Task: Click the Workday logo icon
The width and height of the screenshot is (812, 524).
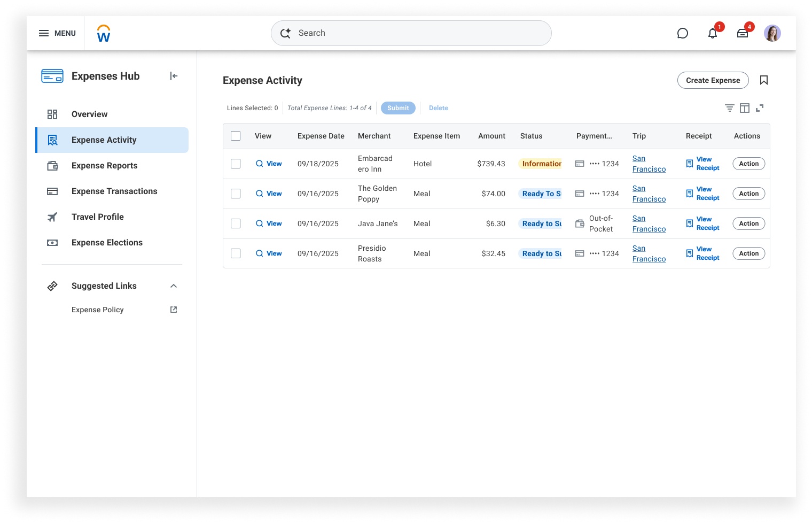Action: (103, 33)
